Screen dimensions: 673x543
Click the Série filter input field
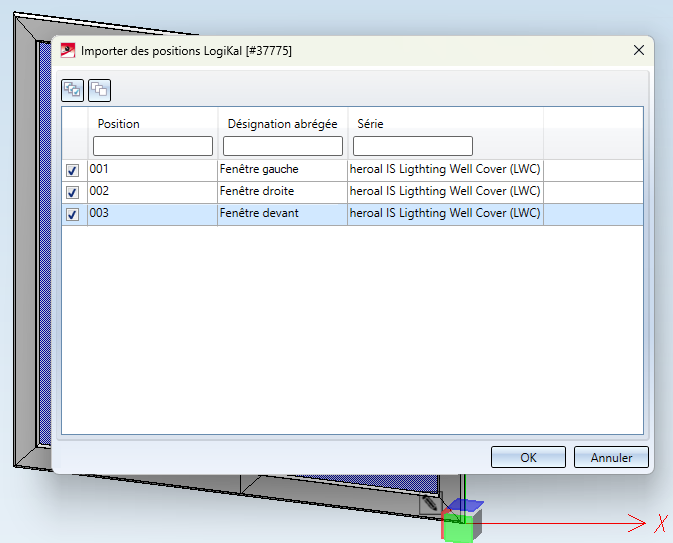coord(413,146)
